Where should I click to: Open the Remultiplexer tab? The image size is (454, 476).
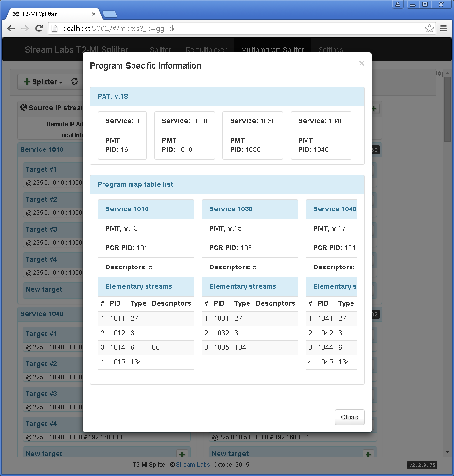click(206, 50)
